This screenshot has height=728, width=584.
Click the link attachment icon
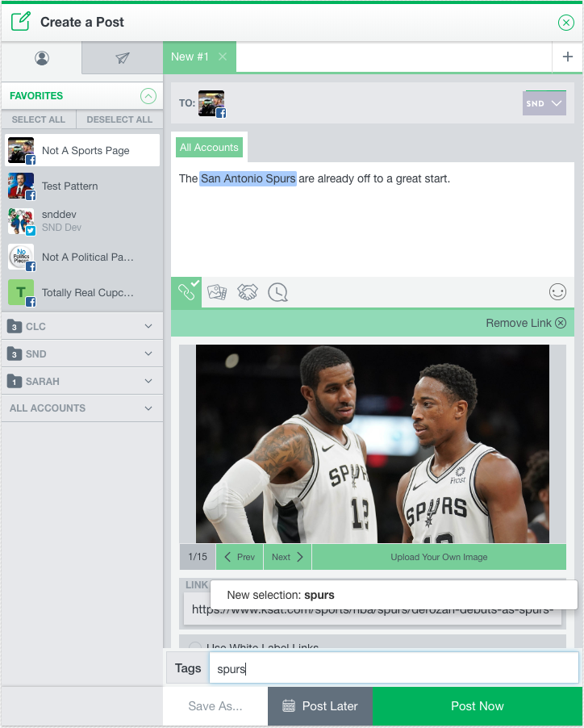point(186,292)
